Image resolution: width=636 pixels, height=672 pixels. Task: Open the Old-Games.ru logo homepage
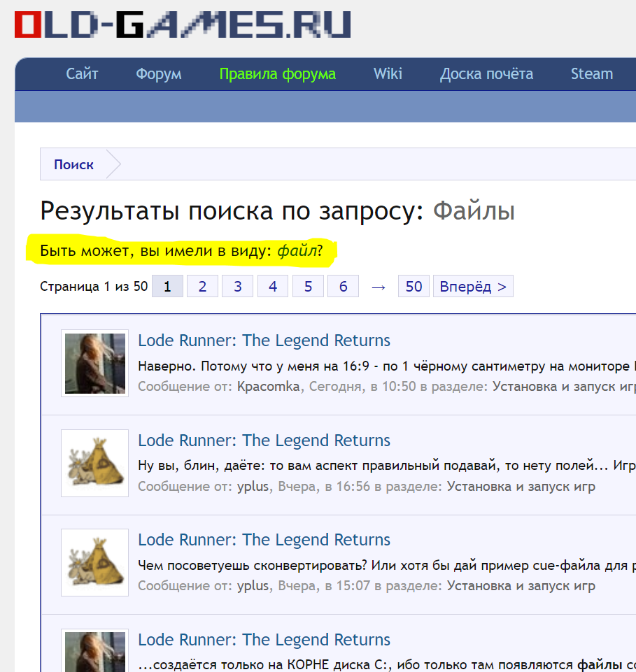(183, 25)
